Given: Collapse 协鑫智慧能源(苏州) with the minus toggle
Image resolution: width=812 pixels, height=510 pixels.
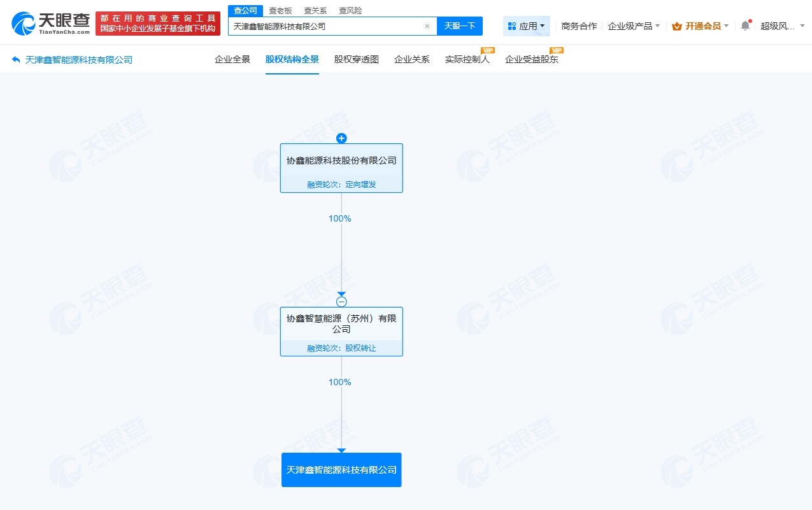Looking at the screenshot, I should click(341, 301).
